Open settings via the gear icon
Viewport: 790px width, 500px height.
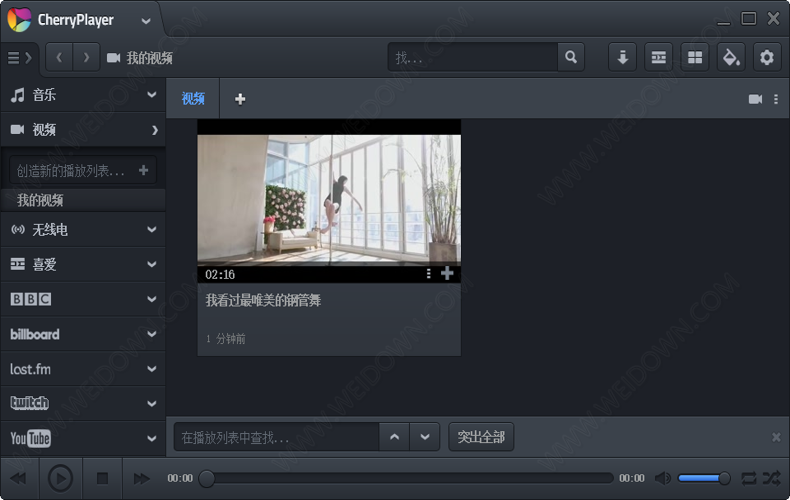click(767, 58)
